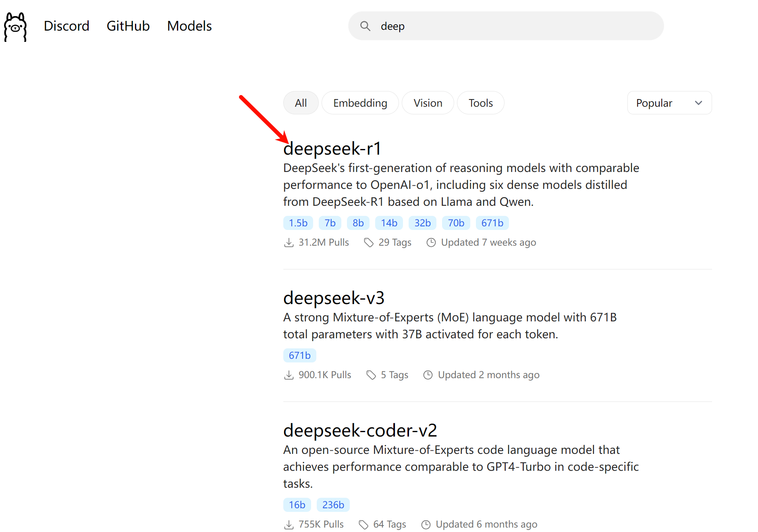Open the deepseek-v3 model page
This screenshot has height=532, width=758.
pos(334,298)
